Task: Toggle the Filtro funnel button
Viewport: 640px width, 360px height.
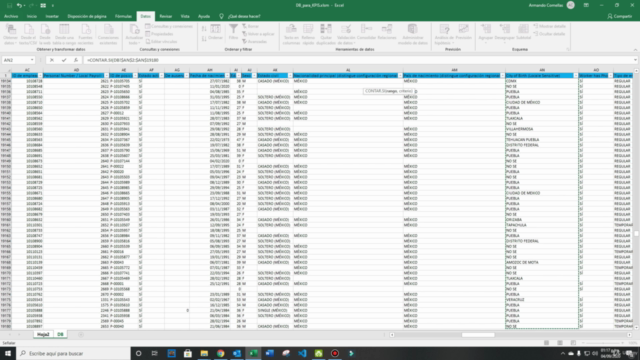Action: pos(233,32)
